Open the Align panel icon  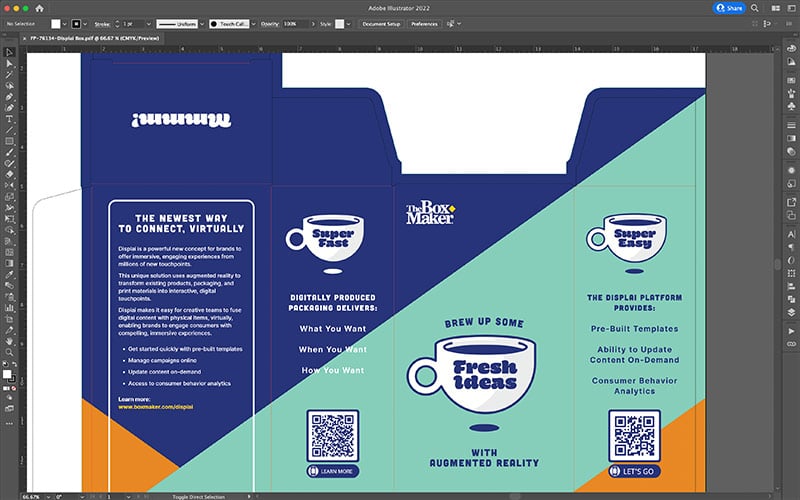791,286
